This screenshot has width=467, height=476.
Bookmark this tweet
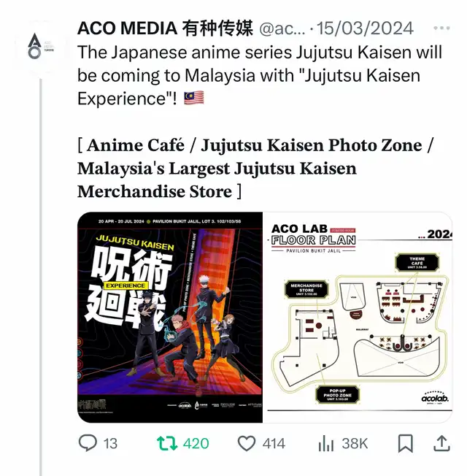tap(406, 444)
